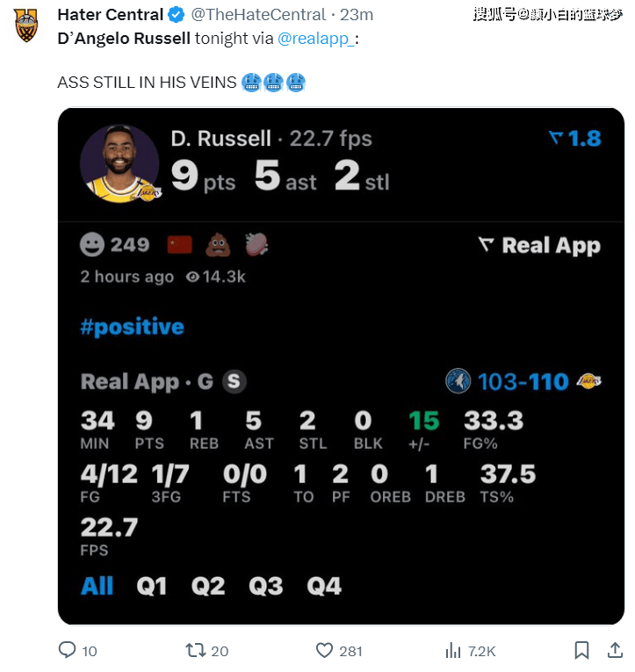Open the #positive hashtag
The width and height of the screenshot is (635, 672).
click(132, 327)
